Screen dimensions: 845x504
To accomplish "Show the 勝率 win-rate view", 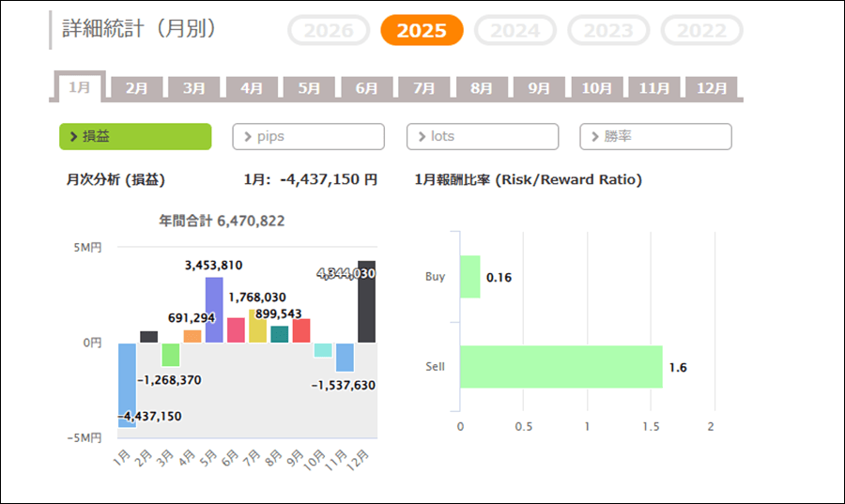I will (x=655, y=136).
